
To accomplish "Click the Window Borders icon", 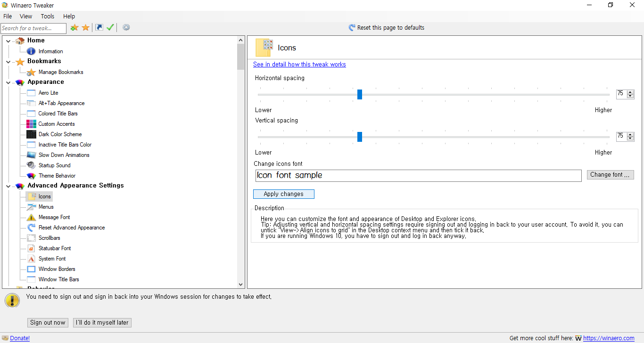I will [x=31, y=269].
